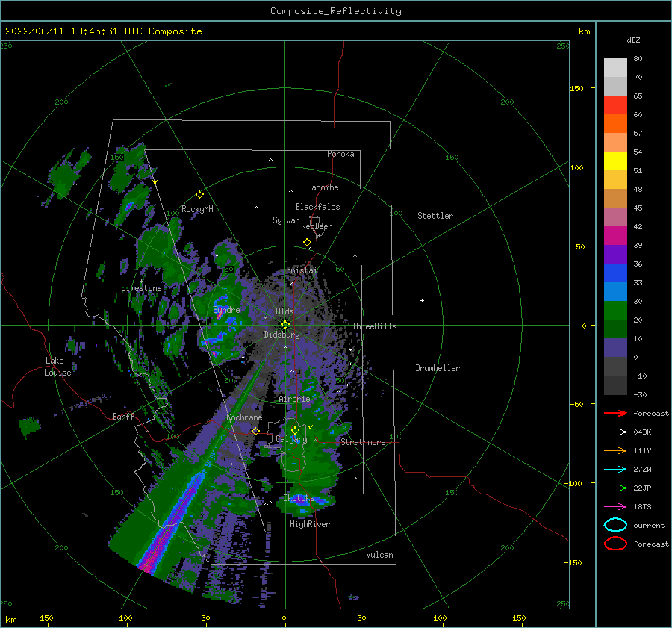Select the dark green 10-20 dBZ swatch
This screenshot has height=628, width=672.
coord(615,329)
